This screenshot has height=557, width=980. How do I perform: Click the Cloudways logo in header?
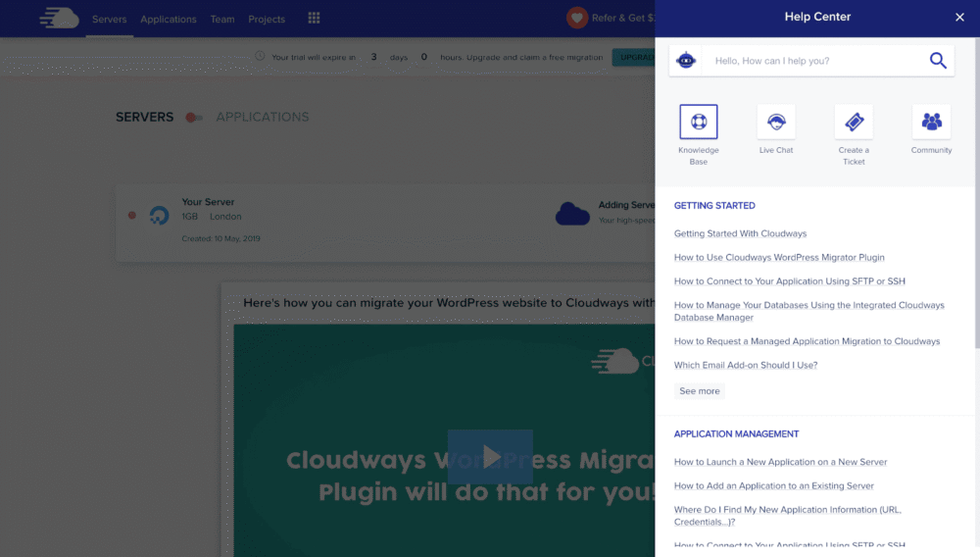point(59,19)
